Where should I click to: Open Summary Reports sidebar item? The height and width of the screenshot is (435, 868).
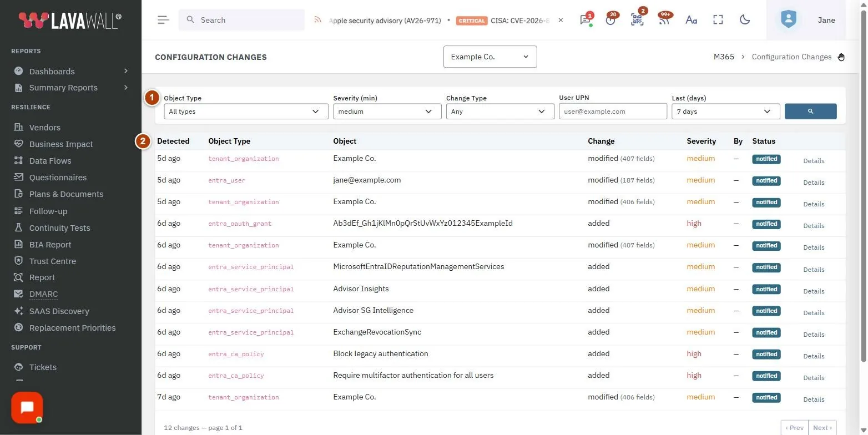(63, 88)
